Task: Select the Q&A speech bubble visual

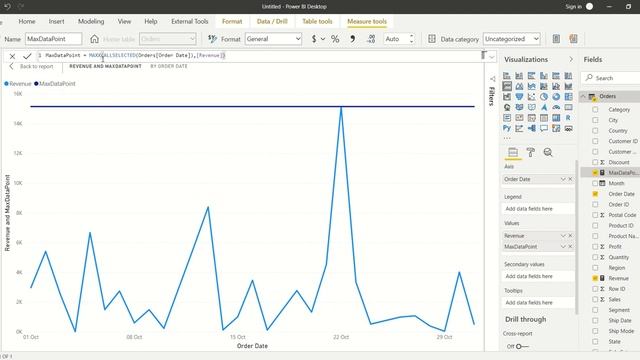Action: [544, 128]
